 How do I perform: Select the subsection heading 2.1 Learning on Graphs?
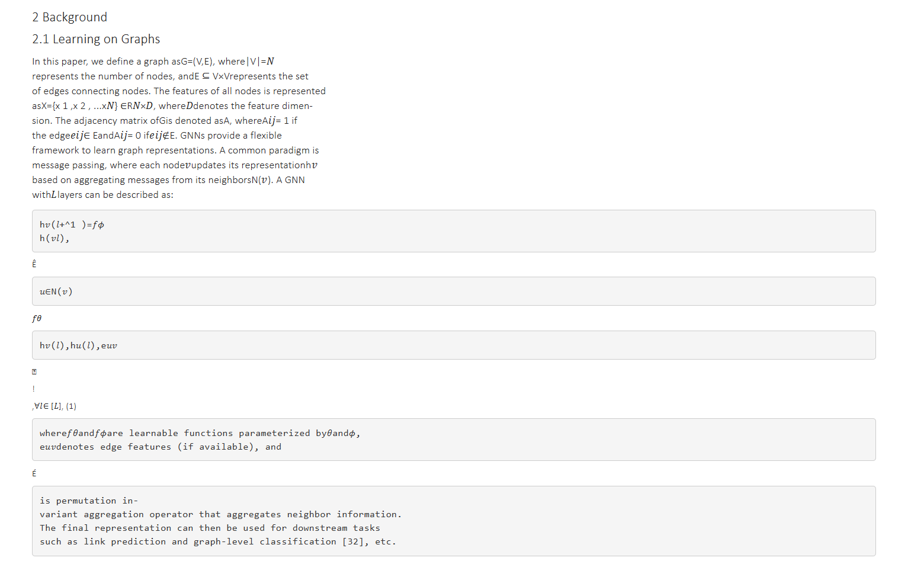tap(96, 39)
